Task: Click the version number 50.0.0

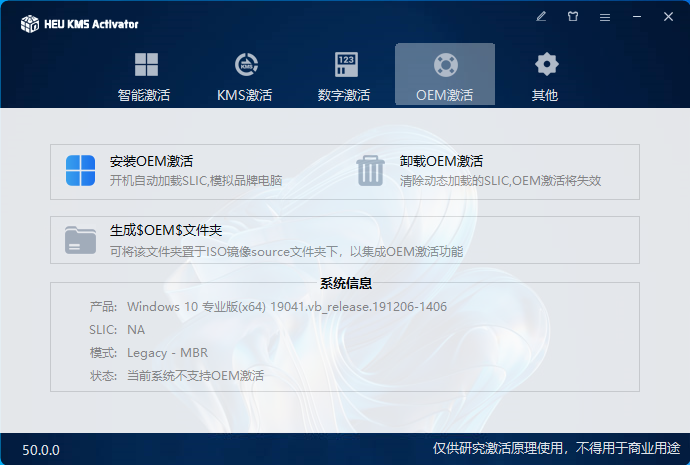Action: (41, 450)
